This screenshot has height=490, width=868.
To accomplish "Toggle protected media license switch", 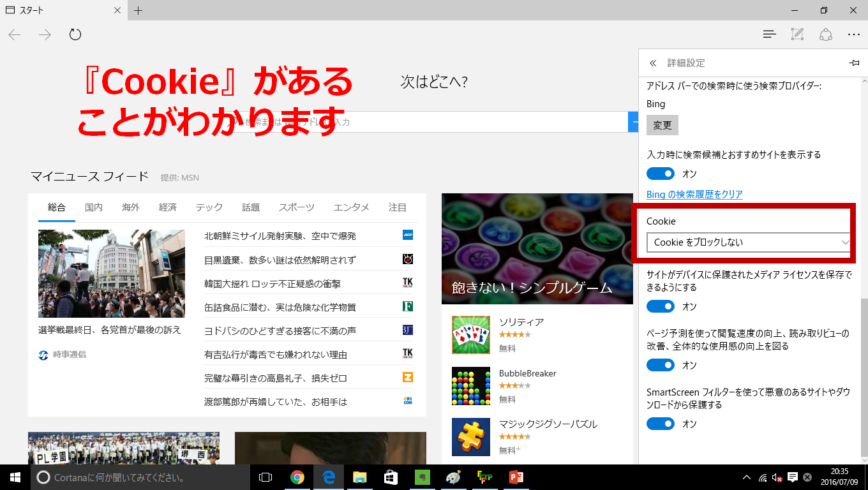I will 661,306.
